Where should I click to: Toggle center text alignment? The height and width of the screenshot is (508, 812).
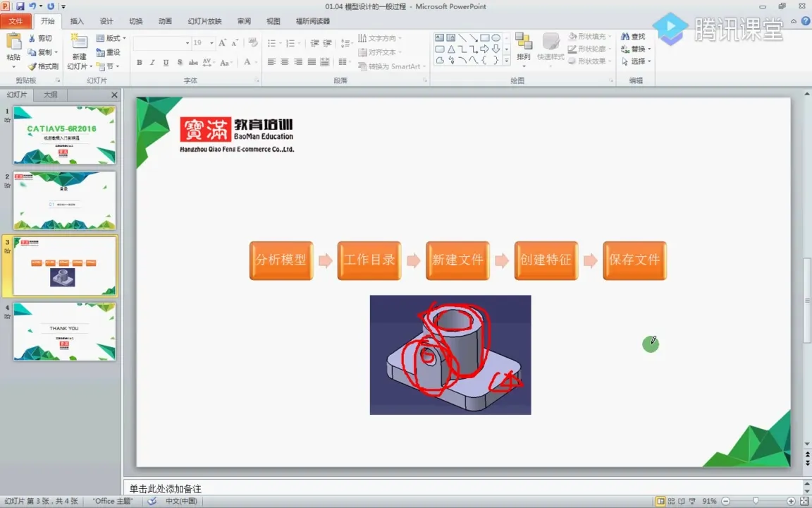tap(284, 63)
